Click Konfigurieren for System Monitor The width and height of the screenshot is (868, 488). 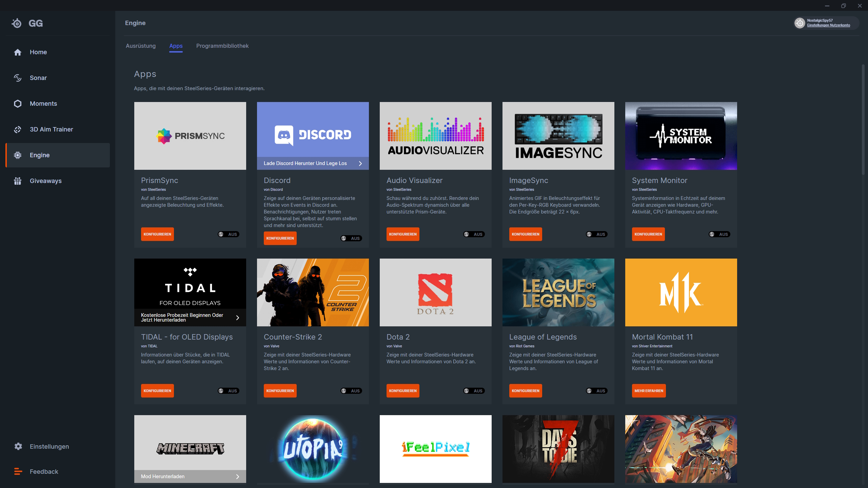click(648, 234)
